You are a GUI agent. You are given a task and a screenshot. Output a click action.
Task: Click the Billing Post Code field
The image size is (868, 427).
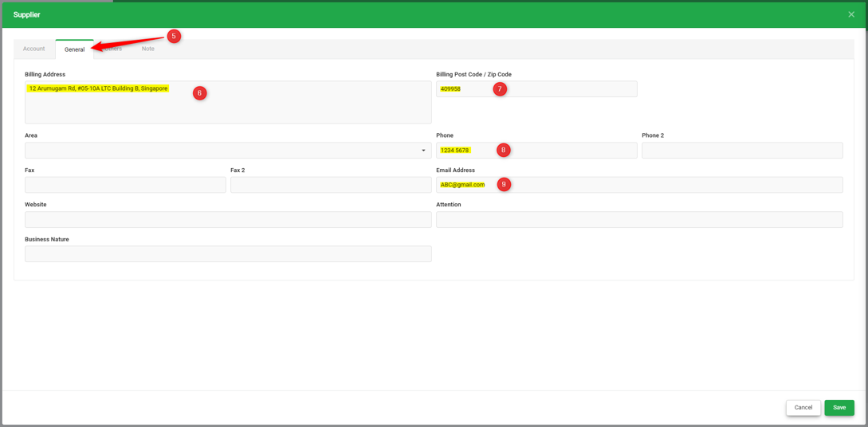point(536,89)
